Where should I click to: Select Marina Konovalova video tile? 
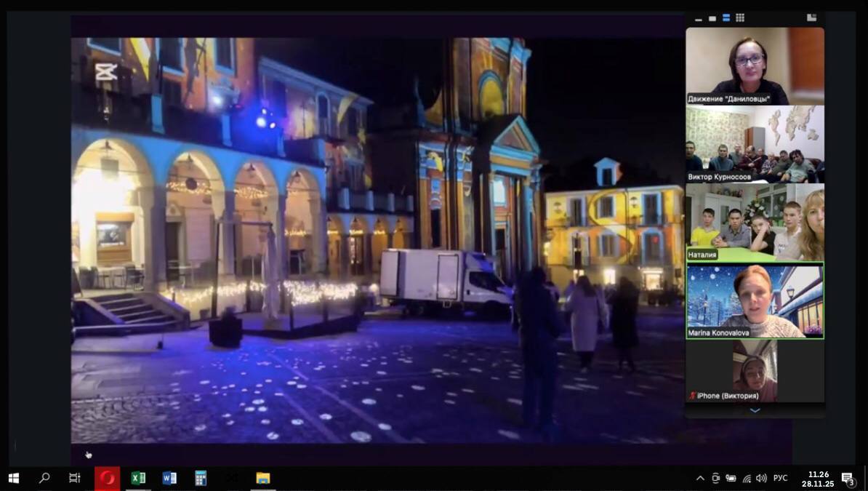755,300
